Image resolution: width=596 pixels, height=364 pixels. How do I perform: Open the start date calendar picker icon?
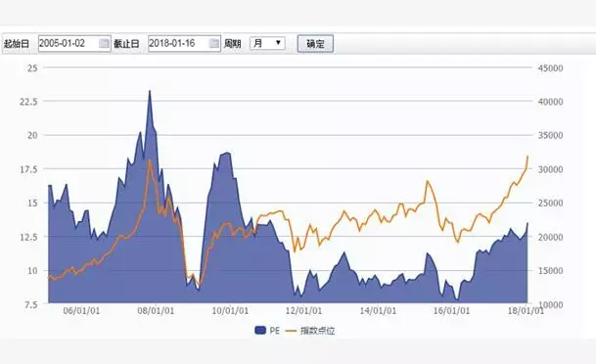tap(104, 44)
